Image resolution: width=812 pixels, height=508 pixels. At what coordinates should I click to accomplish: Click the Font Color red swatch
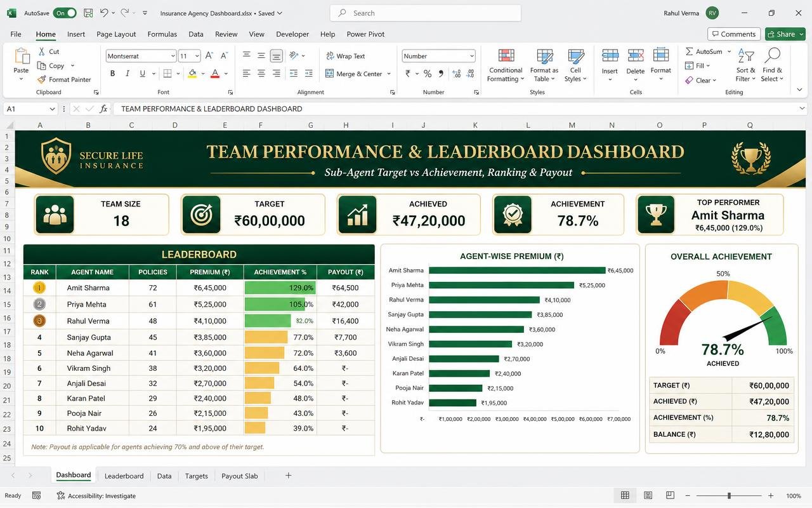point(216,74)
